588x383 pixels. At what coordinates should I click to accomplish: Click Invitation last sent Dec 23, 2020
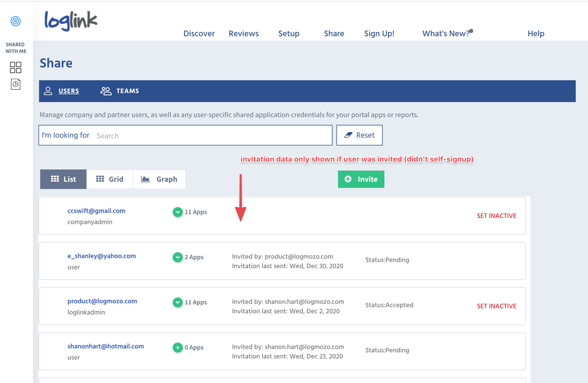287,357
